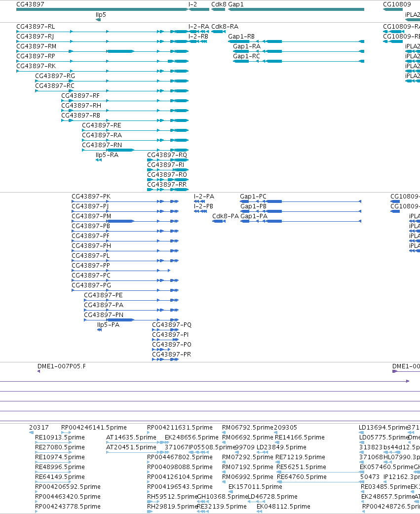Click protein CG43897-PR
This screenshot has width=420, height=514.
click(165, 359)
